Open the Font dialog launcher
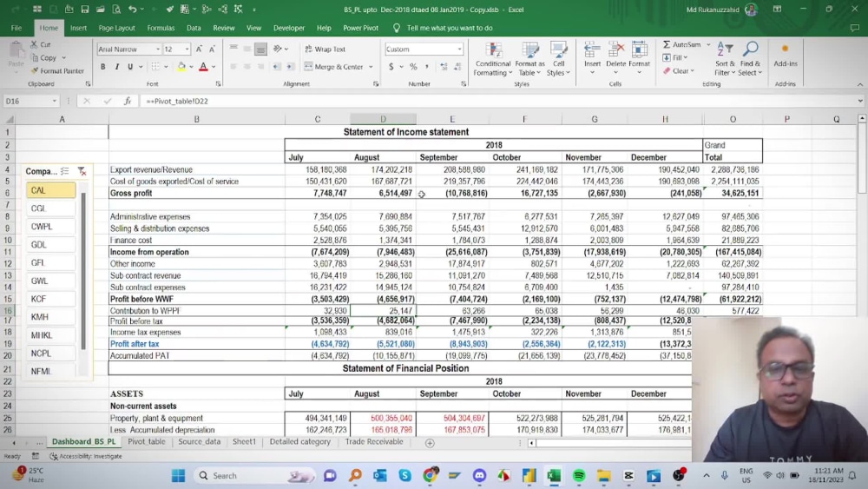Viewport: 868px width, 489px height. 218,84
